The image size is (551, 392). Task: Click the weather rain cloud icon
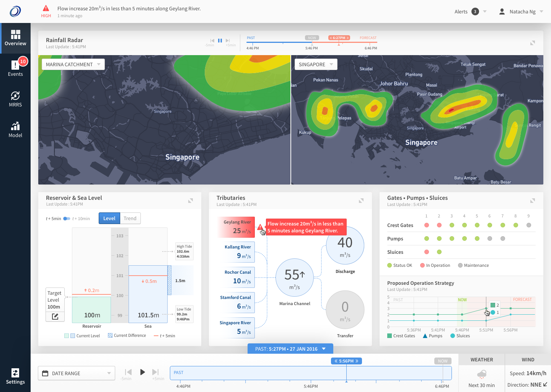pos(482,374)
